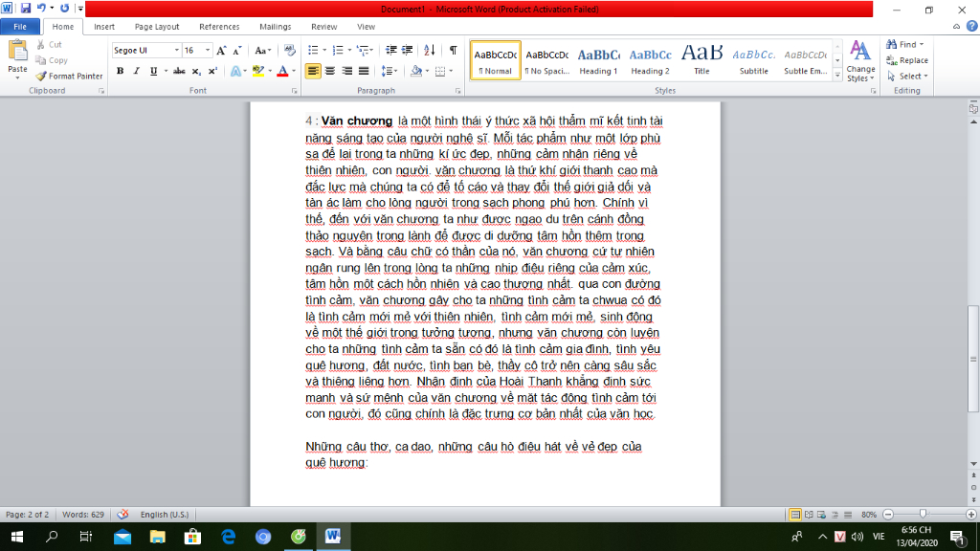Image resolution: width=980 pixels, height=551 pixels.
Task: Center the paragraph text
Action: coord(330,71)
